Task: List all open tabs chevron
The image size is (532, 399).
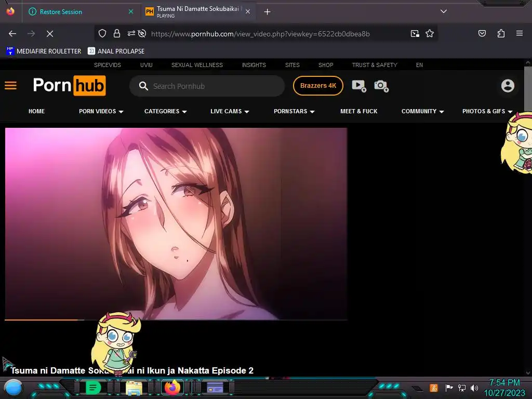Action: (x=444, y=11)
